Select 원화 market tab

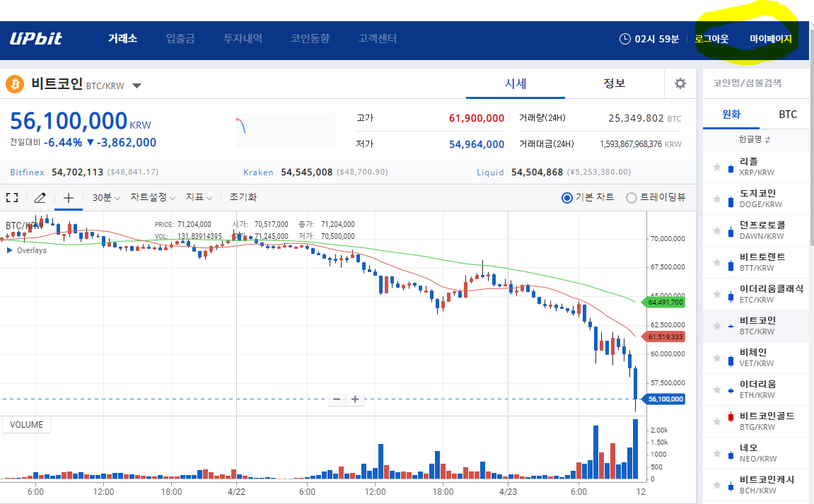[731, 115]
